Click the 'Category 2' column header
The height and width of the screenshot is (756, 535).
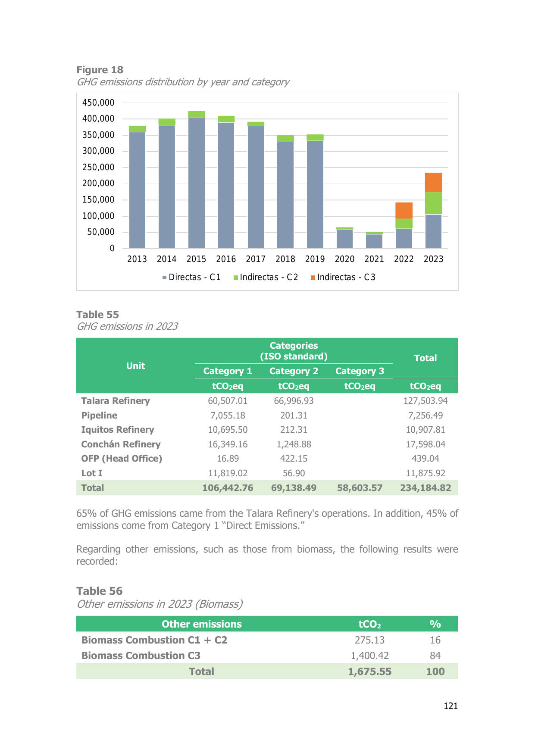point(294,371)
